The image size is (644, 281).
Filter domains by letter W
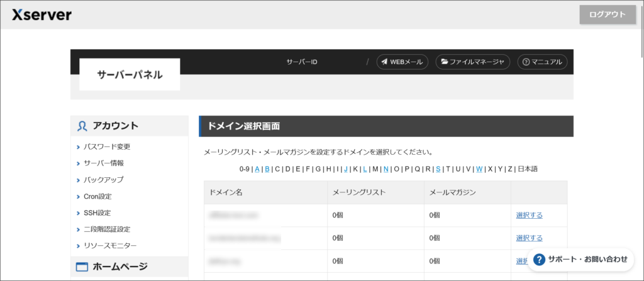(479, 169)
